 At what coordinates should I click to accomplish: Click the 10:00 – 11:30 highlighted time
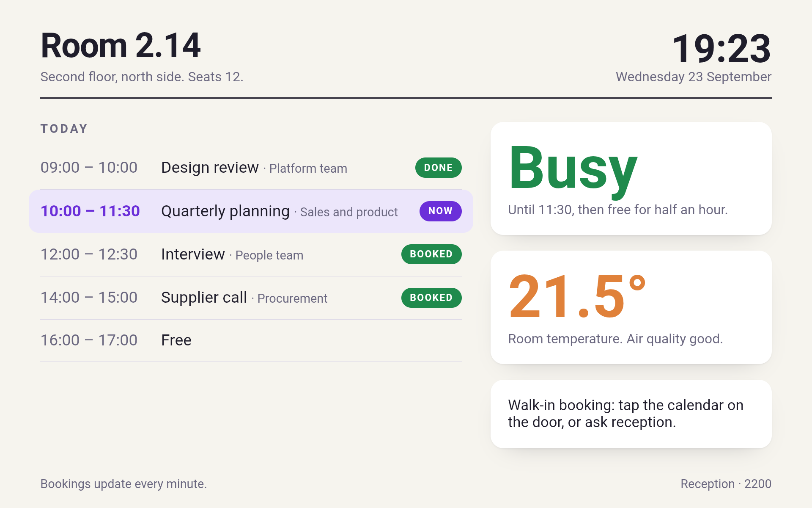(x=90, y=211)
